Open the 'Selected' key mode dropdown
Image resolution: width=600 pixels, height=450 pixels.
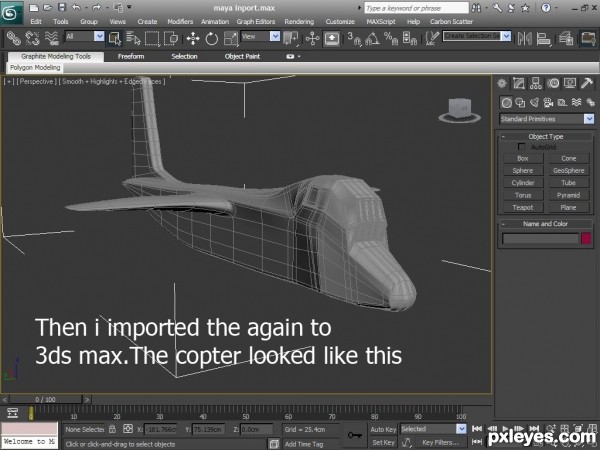point(461,429)
